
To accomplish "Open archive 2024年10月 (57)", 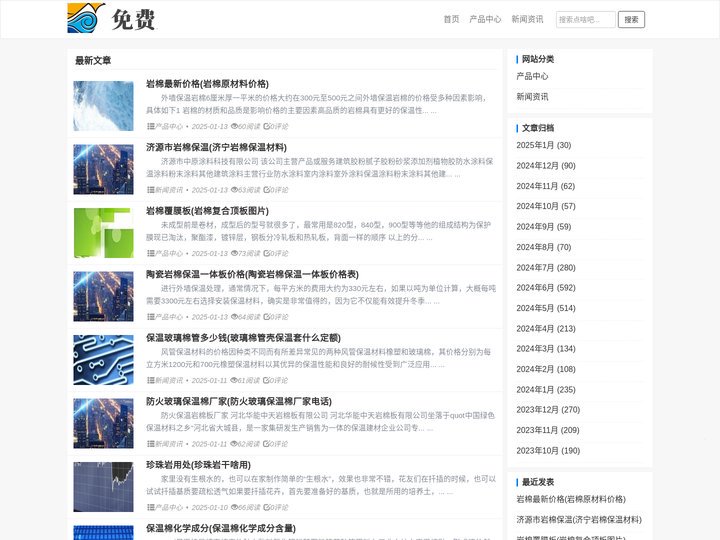I will [546, 206].
